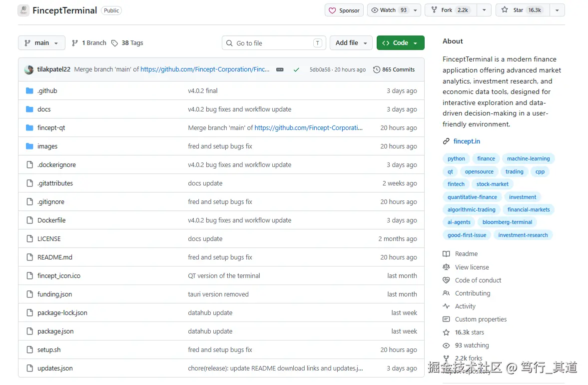Open the 'v4.0.2 final' commit message
This screenshot has width=588, height=385.
pos(202,91)
